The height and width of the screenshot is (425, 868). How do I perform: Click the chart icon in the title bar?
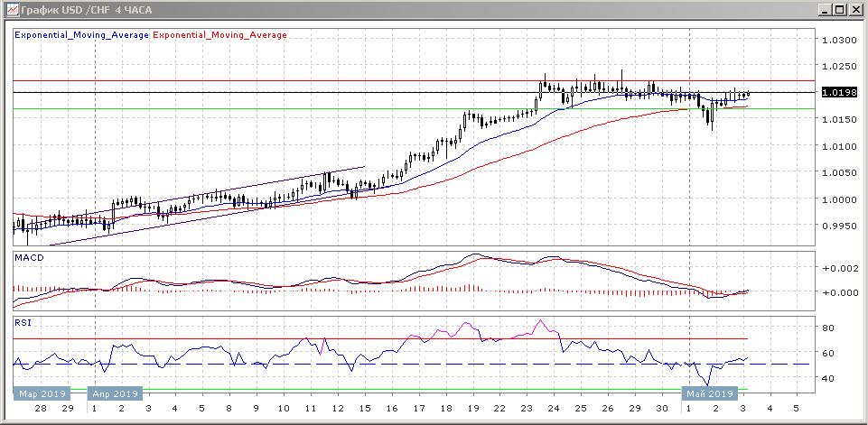click(10, 9)
